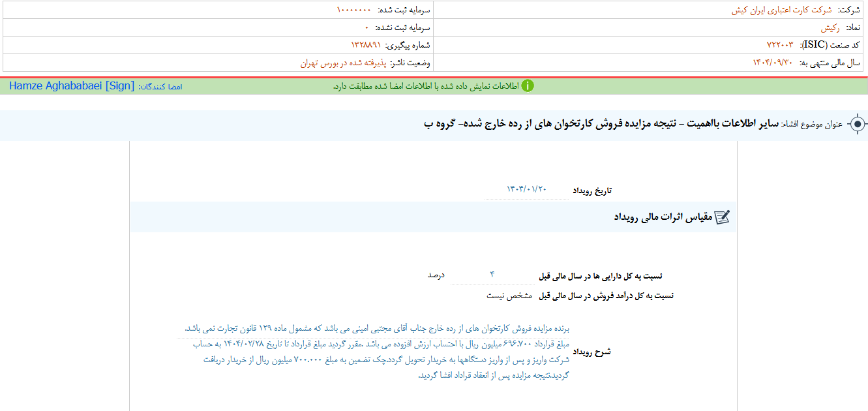Viewport: 868px width, 411px height.
Task: Click the مقیاس اثرات مالی رویداد section header
Action: tap(662, 217)
